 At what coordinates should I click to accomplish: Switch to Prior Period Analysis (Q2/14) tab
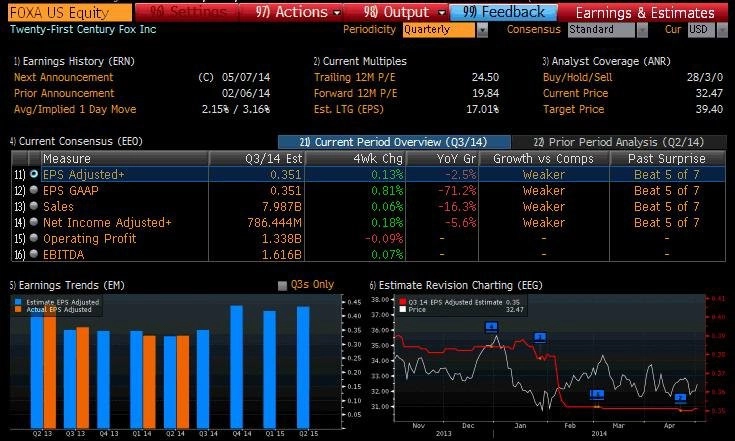coord(619,142)
